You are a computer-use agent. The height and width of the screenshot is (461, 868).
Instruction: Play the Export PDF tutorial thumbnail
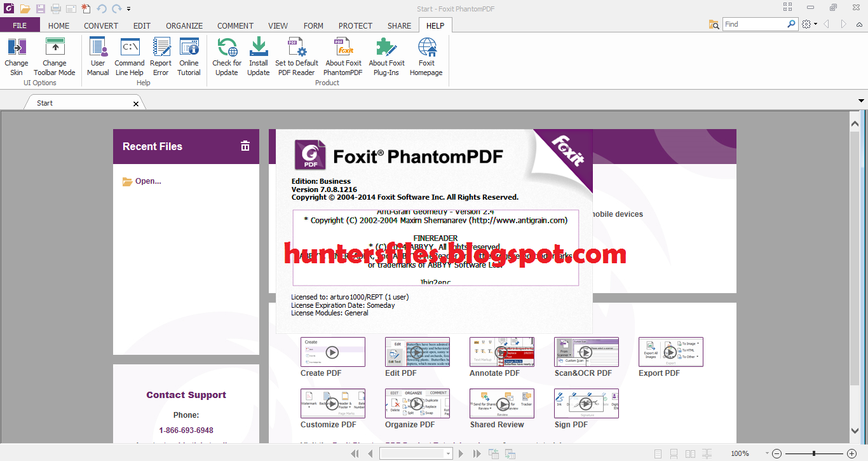click(670, 352)
